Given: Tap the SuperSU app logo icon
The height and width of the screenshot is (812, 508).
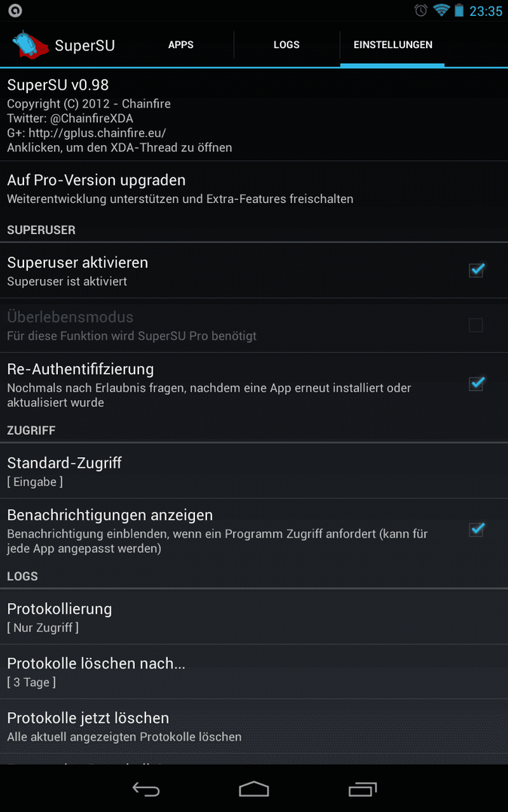Looking at the screenshot, I should [30, 44].
